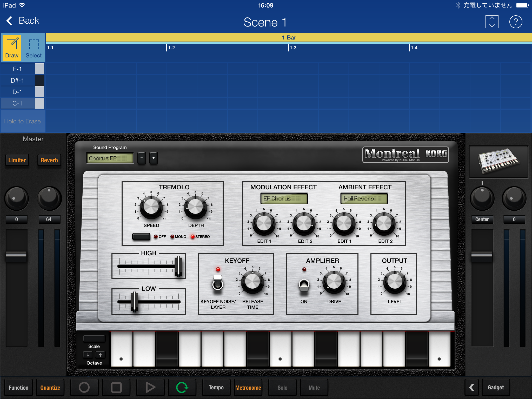The image size is (532, 399).
Task: Flip the Amplifier ON switch
Action: tap(304, 286)
